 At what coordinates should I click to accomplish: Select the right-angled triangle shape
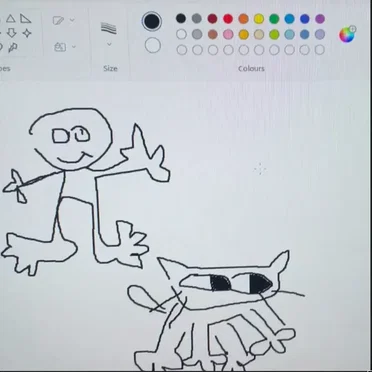click(25, 18)
